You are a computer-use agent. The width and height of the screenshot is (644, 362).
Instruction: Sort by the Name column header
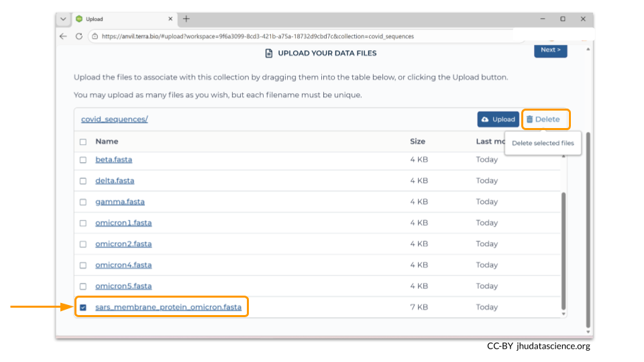[107, 141]
